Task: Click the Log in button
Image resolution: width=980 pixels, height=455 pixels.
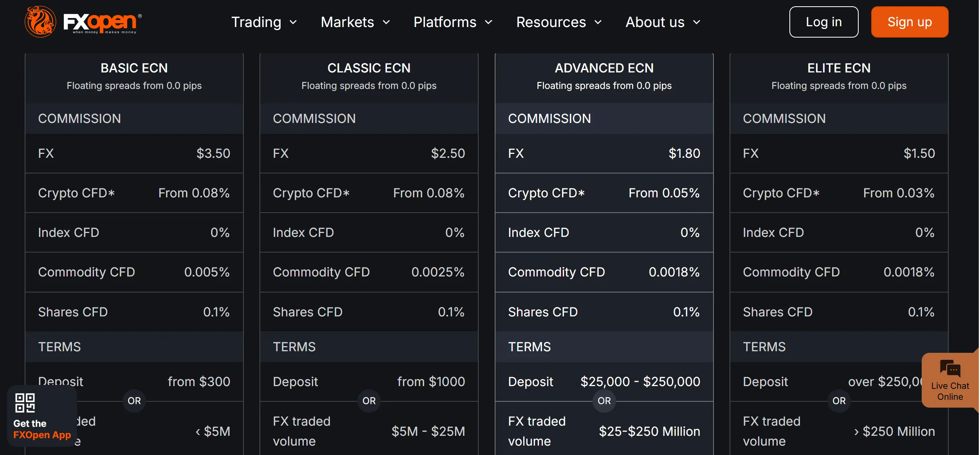Action: tap(824, 22)
